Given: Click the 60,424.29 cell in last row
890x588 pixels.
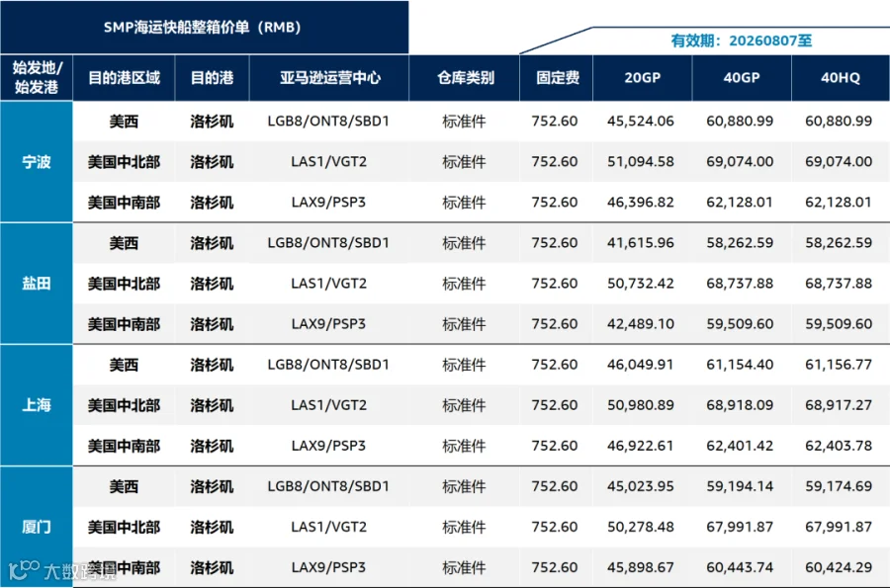Looking at the screenshot, I should [839, 567].
